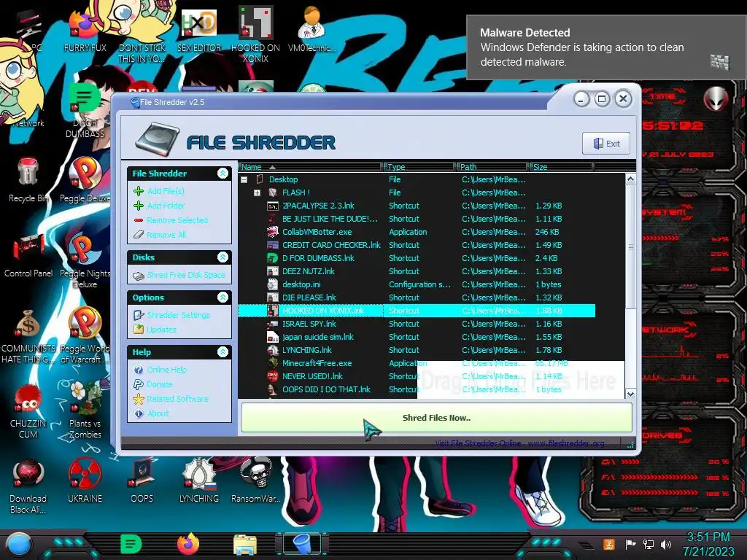Click the network tray icon

pos(649,544)
